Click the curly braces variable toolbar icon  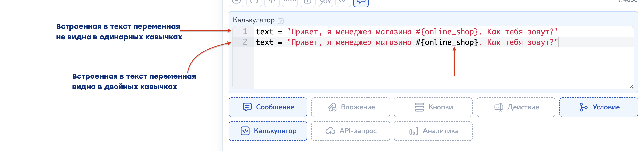(254, 1)
